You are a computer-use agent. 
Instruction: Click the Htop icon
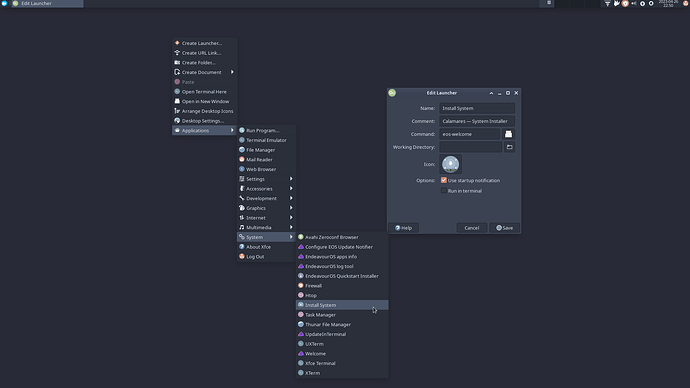[301, 295]
